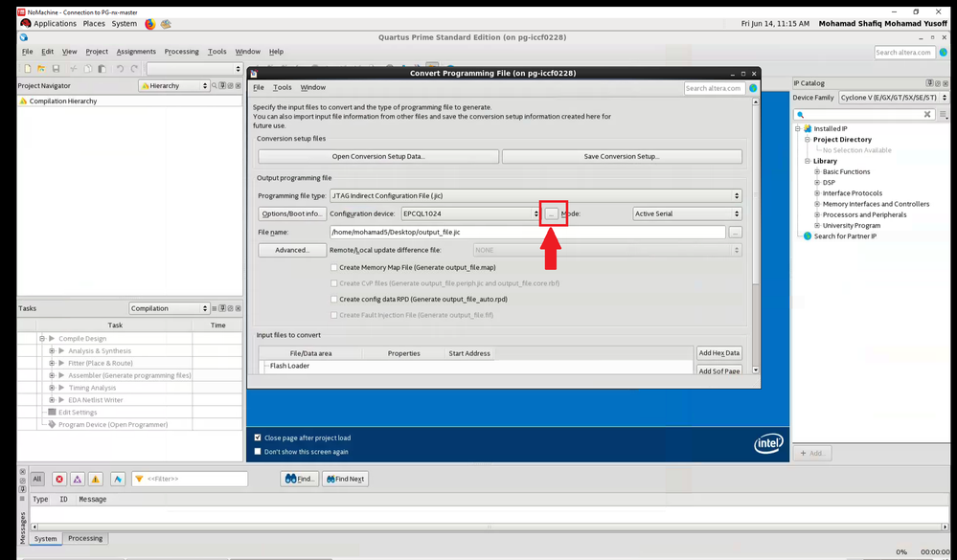The width and height of the screenshot is (957, 560).
Task: Click the globe icon next to main Search altera.com
Action: point(944,53)
